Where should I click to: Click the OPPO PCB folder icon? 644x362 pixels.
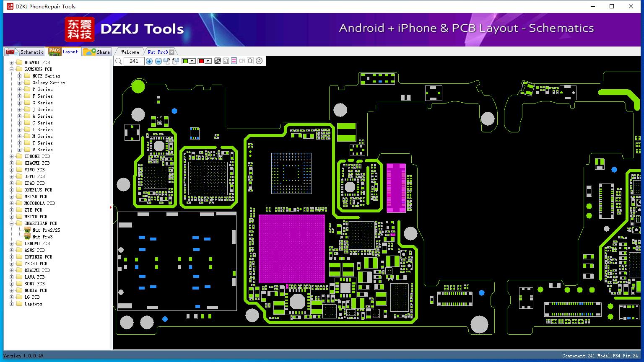click(19, 176)
